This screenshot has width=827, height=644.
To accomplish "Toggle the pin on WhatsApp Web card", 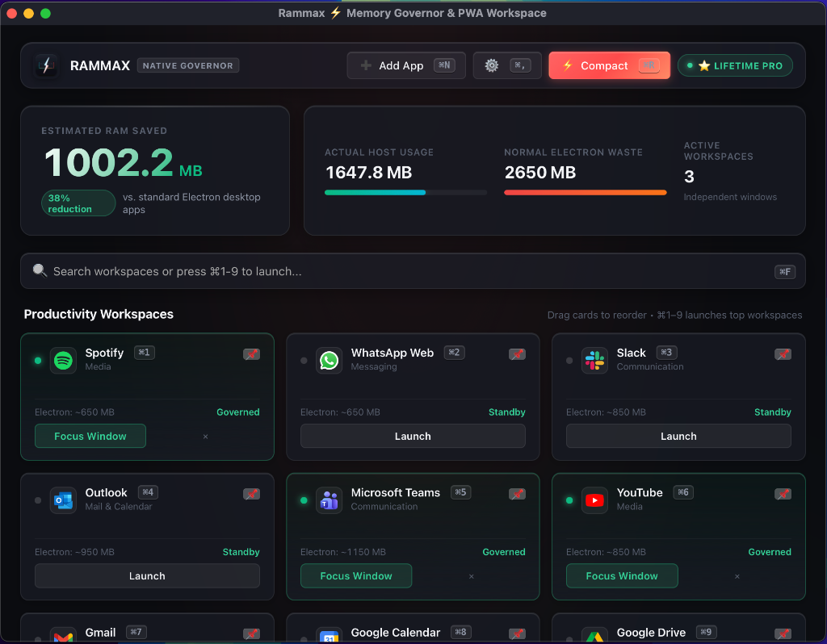I will point(517,354).
